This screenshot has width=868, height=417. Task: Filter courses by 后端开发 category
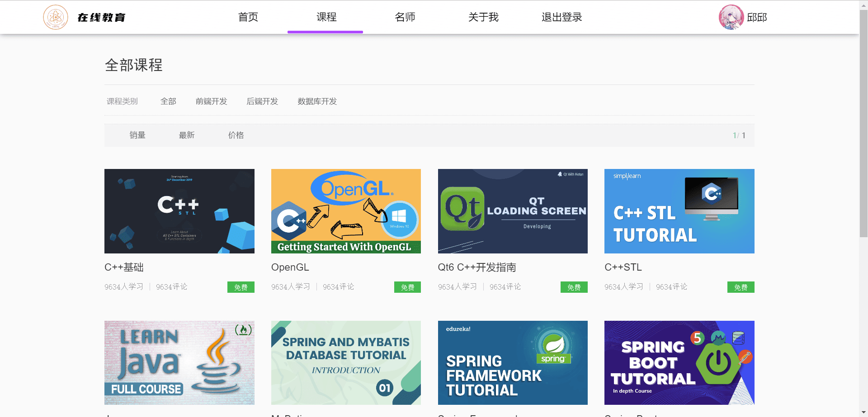(x=262, y=101)
